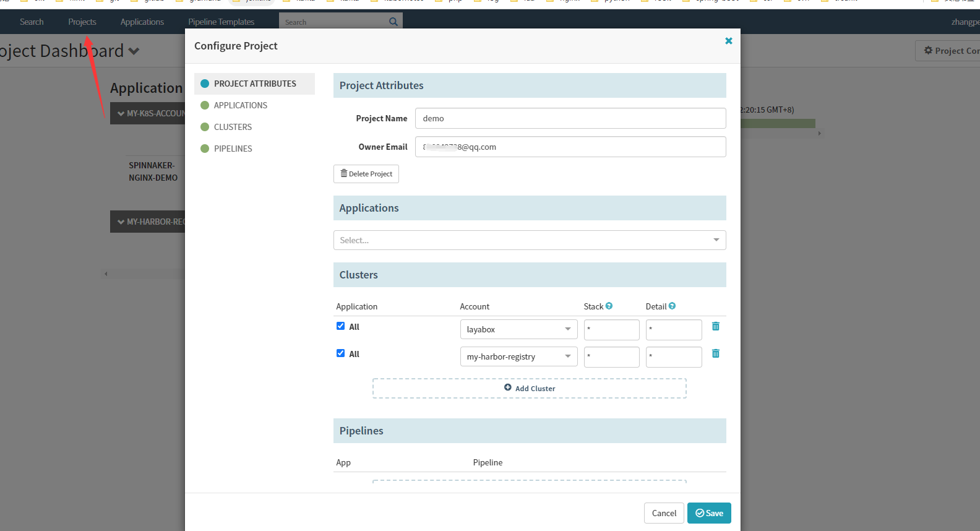Viewport: 980px width, 531px height.
Task: Click the left scroll arrow in the dashboard
Action: coord(106,274)
